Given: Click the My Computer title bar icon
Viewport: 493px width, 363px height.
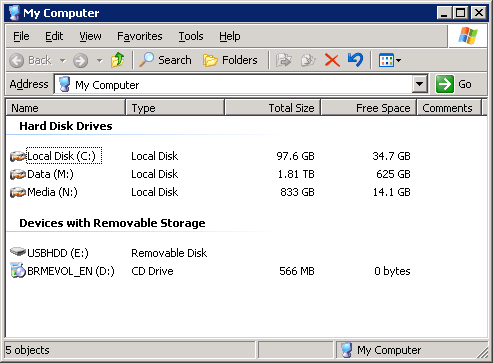Looking at the screenshot, I should [x=14, y=13].
